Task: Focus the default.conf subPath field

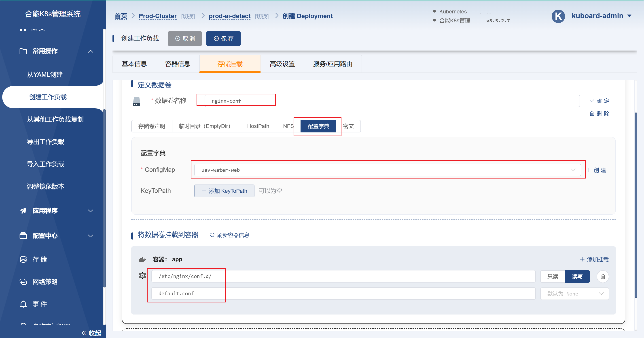Action: tap(343, 293)
